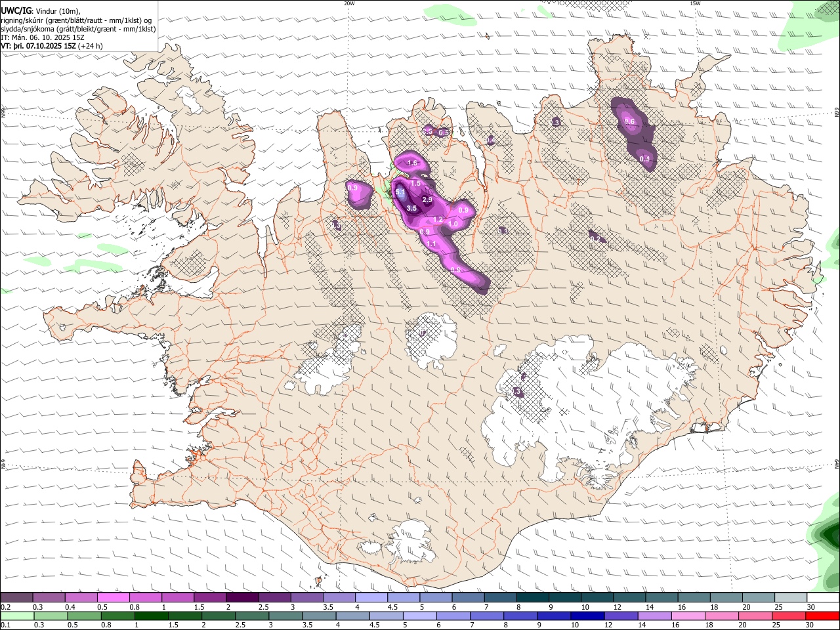
Task: Click the 0.2 label on the snow scale
Action: pos(5,606)
